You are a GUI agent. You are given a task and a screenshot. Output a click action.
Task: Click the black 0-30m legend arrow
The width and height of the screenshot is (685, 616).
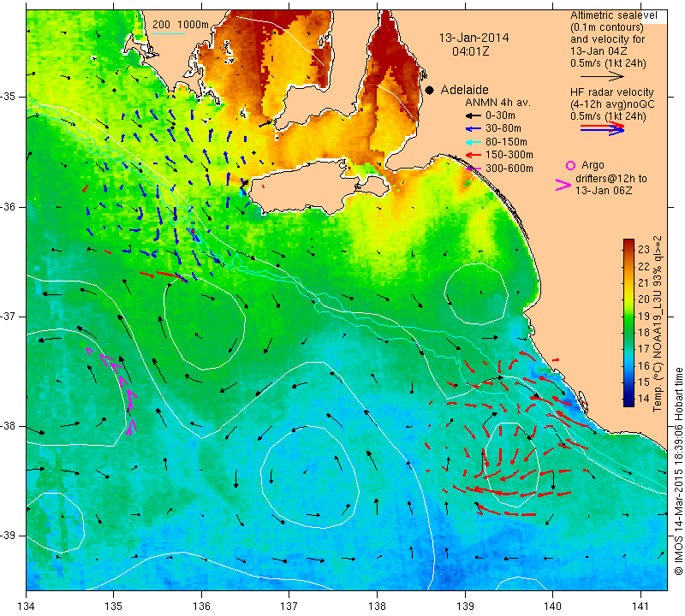click(x=473, y=115)
